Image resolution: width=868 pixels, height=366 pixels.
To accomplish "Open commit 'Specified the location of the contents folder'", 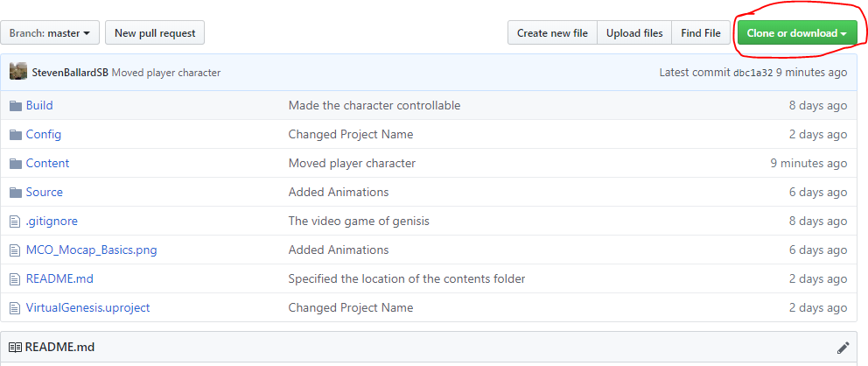I will point(407,278).
